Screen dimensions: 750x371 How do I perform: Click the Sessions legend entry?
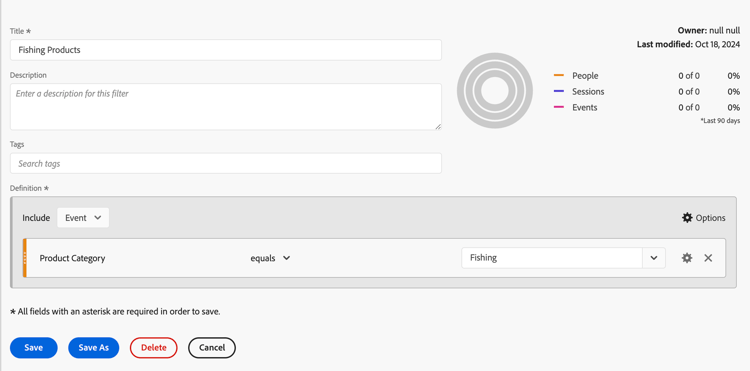588,91
